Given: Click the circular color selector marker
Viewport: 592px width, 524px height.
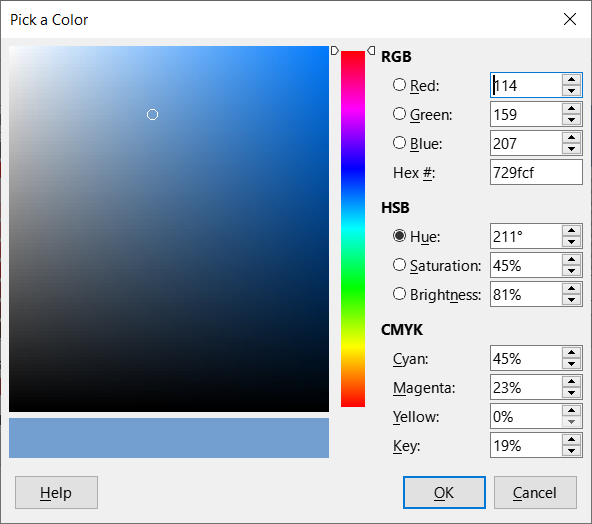Looking at the screenshot, I should (152, 114).
